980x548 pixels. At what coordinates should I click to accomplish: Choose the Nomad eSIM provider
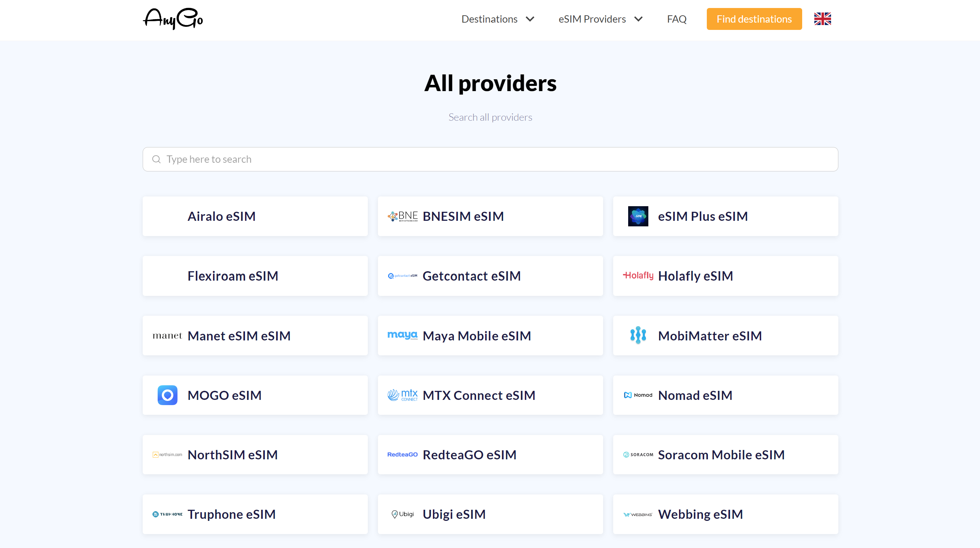pyautogui.click(x=726, y=395)
